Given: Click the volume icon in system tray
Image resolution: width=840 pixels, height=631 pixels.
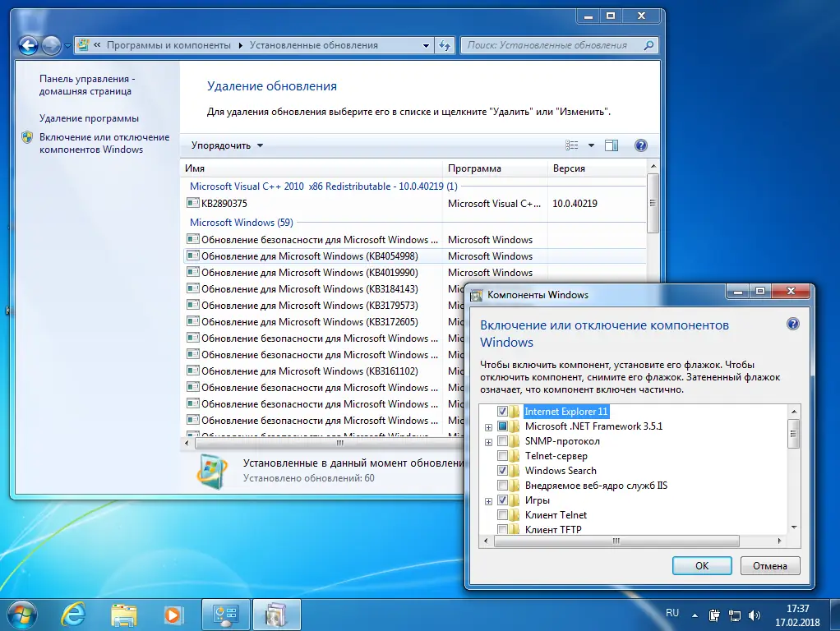Looking at the screenshot, I should (x=755, y=615).
